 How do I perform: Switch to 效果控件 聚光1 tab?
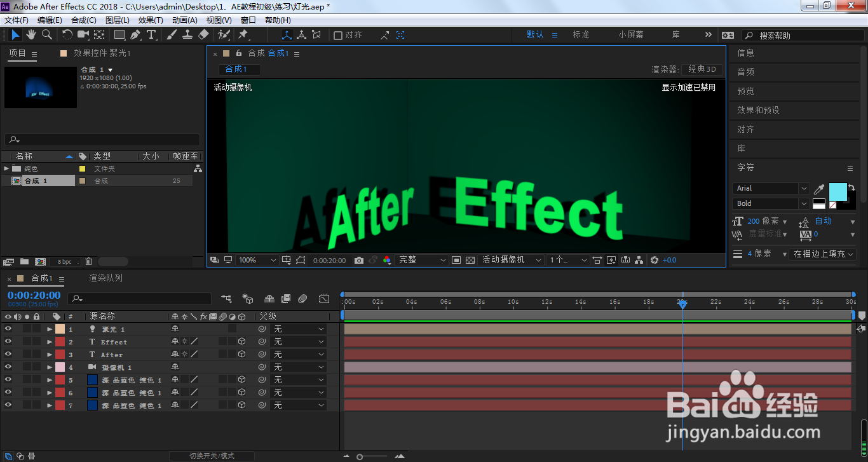(x=102, y=53)
